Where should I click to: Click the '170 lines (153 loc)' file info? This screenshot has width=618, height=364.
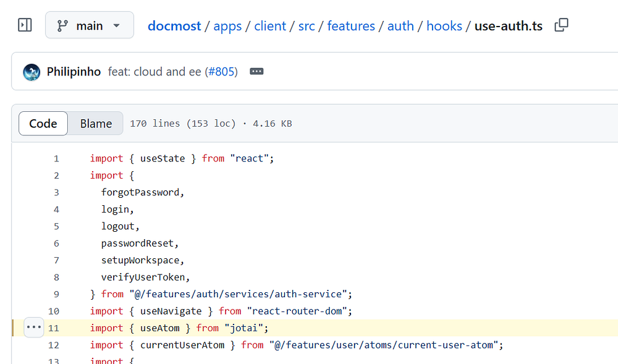[x=183, y=124]
